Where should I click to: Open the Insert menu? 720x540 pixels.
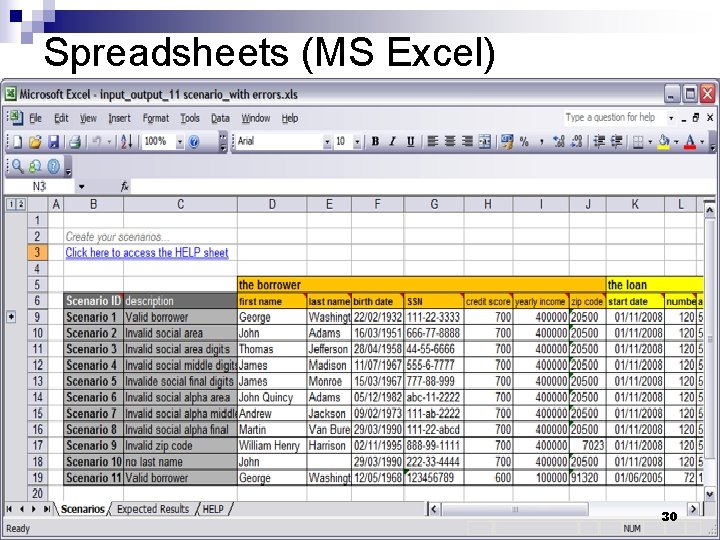(119, 118)
